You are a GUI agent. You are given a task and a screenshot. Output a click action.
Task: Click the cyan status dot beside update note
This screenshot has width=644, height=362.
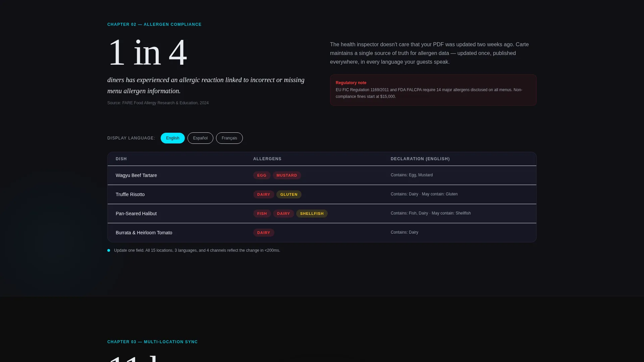click(x=109, y=250)
